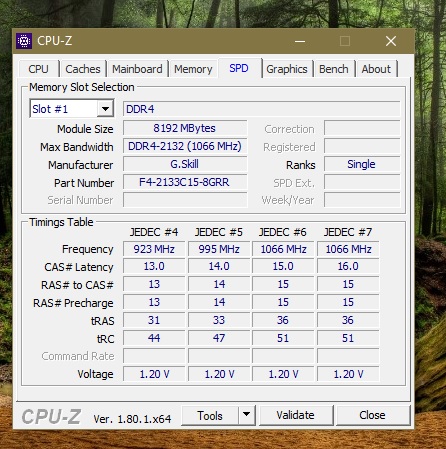Click the empty Week/Year field

[x=362, y=200]
